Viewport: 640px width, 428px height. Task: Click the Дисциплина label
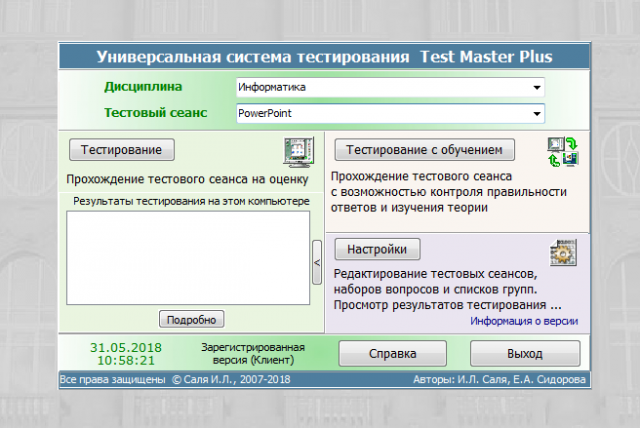(x=143, y=87)
